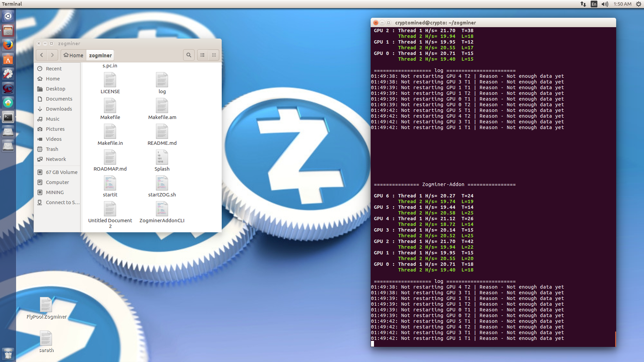Select Downloads in the sidebar
644x362 pixels.
click(x=59, y=109)
